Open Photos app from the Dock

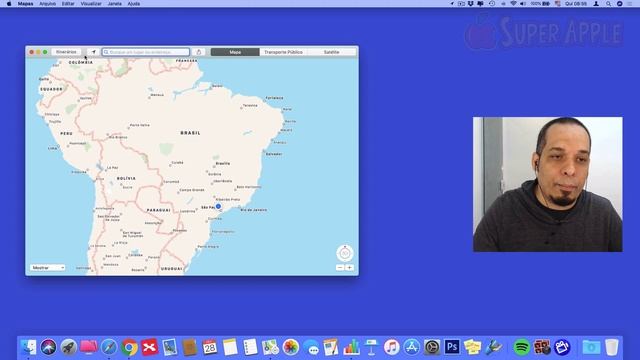(291, 347)
